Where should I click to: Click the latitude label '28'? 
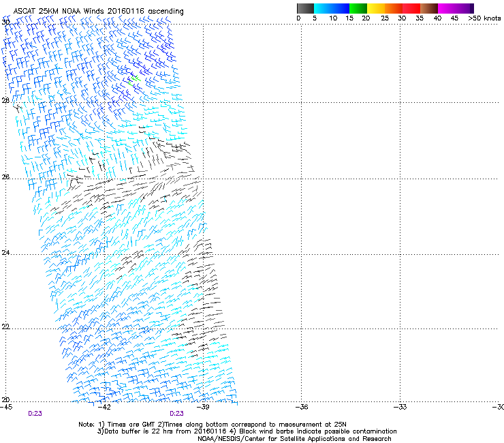(5, 101)
